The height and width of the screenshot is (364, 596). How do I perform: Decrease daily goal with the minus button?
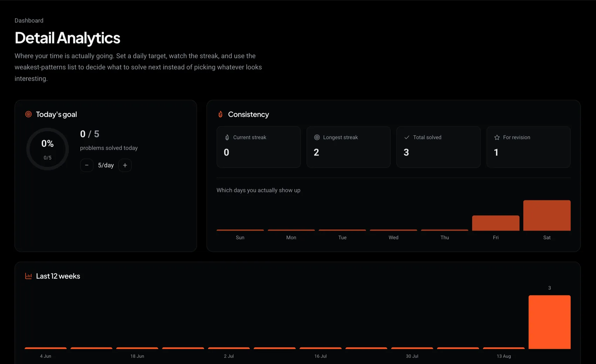coord(87,165)
